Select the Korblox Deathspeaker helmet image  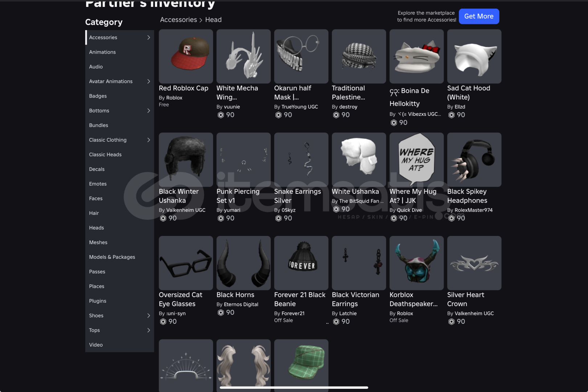[416, 263]
